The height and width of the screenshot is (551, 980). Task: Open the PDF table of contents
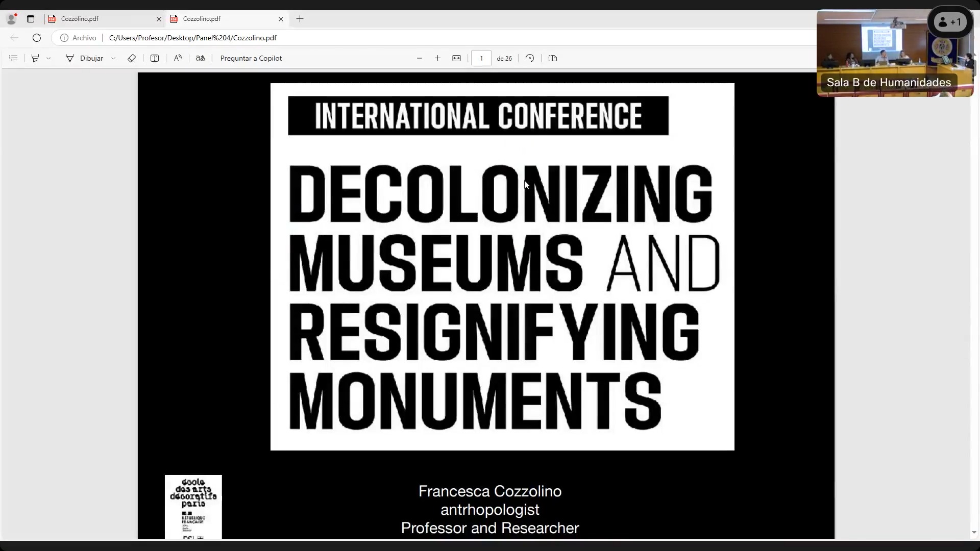(14, 58)
